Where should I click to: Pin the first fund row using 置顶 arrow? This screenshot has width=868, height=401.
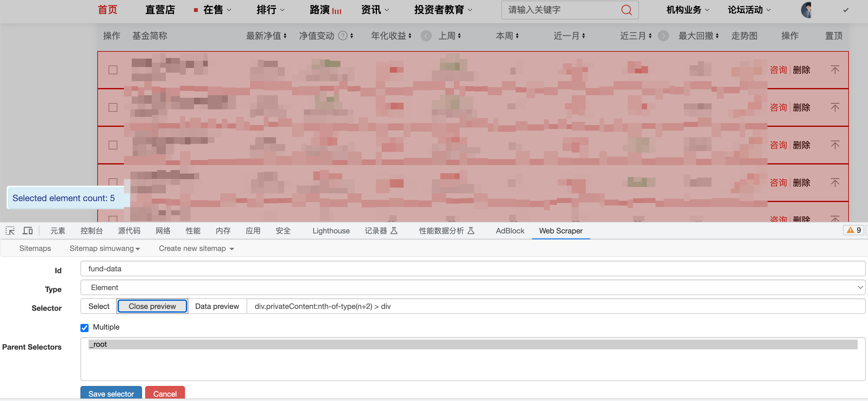(x=835, y=70)
